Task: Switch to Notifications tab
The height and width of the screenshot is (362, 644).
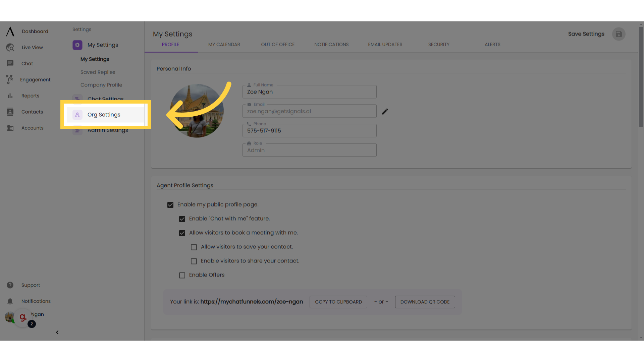Action: click(331, 44)
